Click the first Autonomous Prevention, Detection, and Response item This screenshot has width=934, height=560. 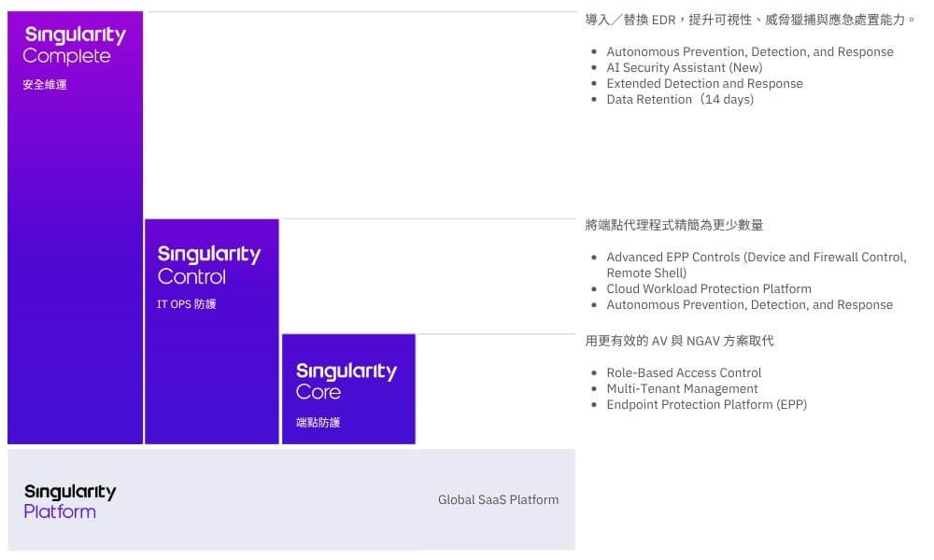click(749, 52)
